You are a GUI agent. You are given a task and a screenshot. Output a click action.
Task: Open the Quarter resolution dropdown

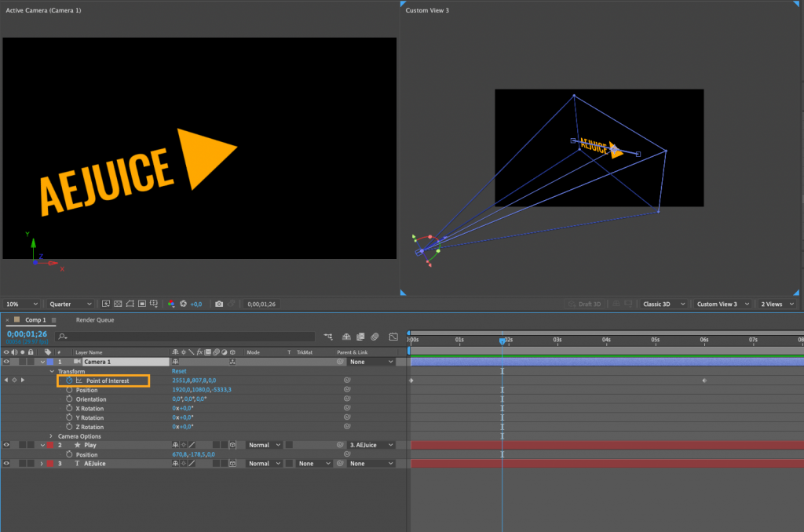pos(69,304)
